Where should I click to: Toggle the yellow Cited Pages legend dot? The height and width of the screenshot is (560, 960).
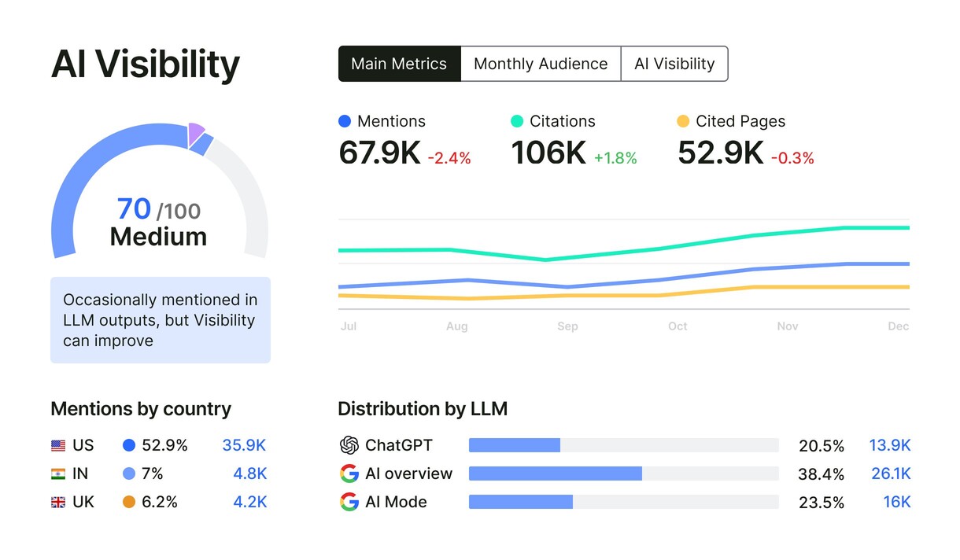(683, 121)
